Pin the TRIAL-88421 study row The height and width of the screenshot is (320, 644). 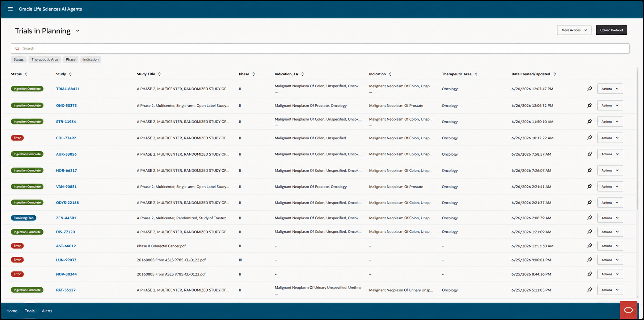590,89
